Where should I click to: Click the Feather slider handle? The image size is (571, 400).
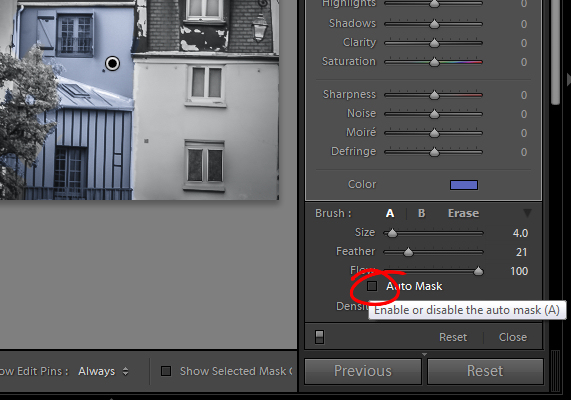tap(408, 252)
